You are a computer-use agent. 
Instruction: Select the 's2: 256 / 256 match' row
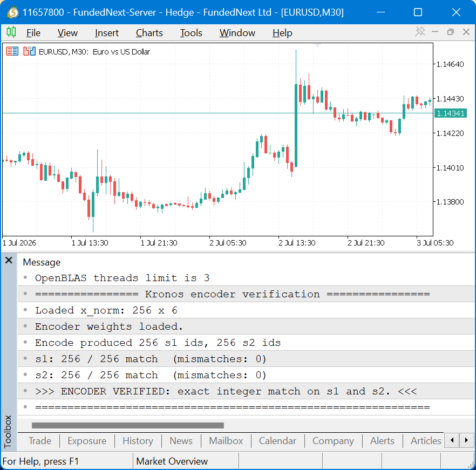click(x=247, y=375)
